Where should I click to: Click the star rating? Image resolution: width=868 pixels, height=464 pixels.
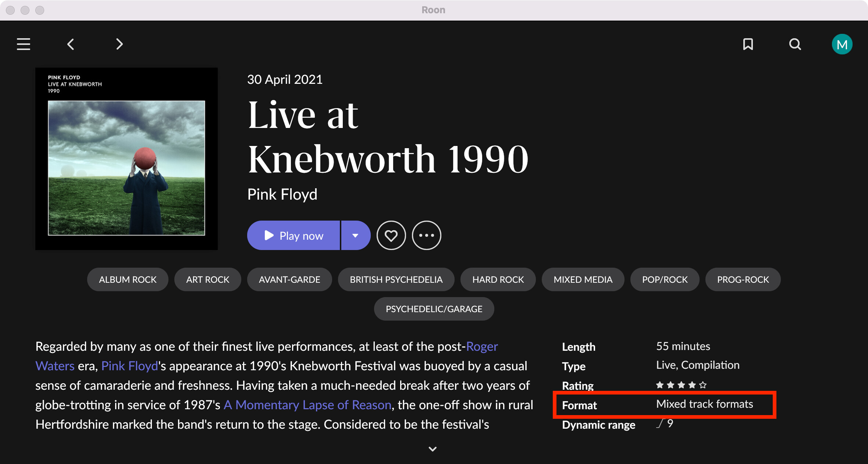[681, 385]
